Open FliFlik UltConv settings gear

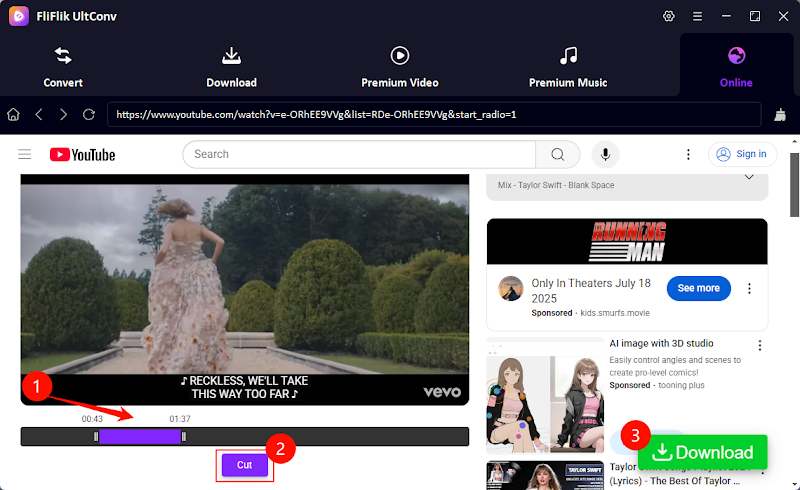pyautogui.click(x=668, y=16)
